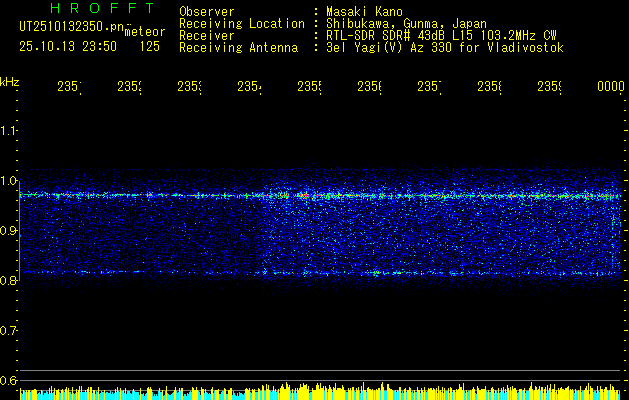The width and height of the screenshot is (629, 400).
Task: Click the Observer label
Action: pos(207,11)
